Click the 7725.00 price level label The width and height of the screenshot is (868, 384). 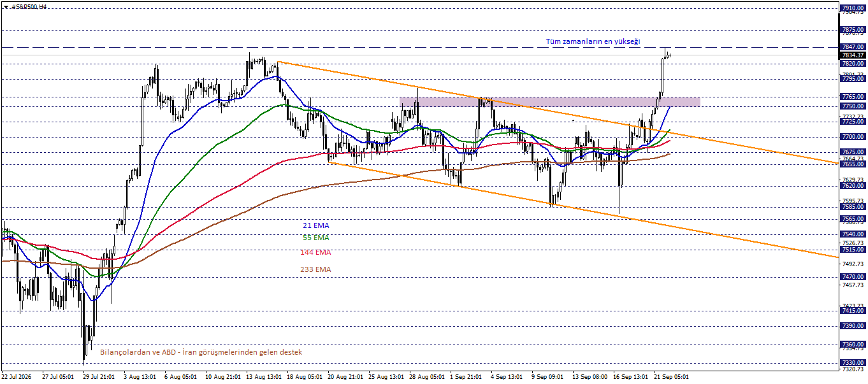[x=853, y=122]
